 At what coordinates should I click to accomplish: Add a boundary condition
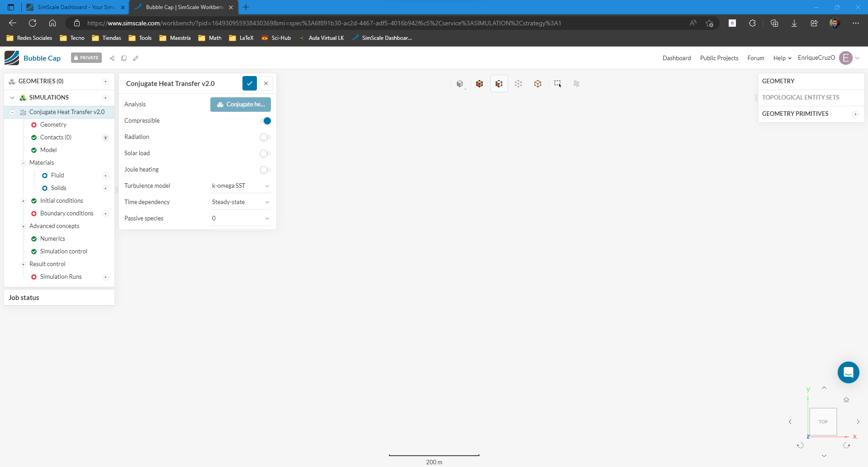tap(105, 214)
